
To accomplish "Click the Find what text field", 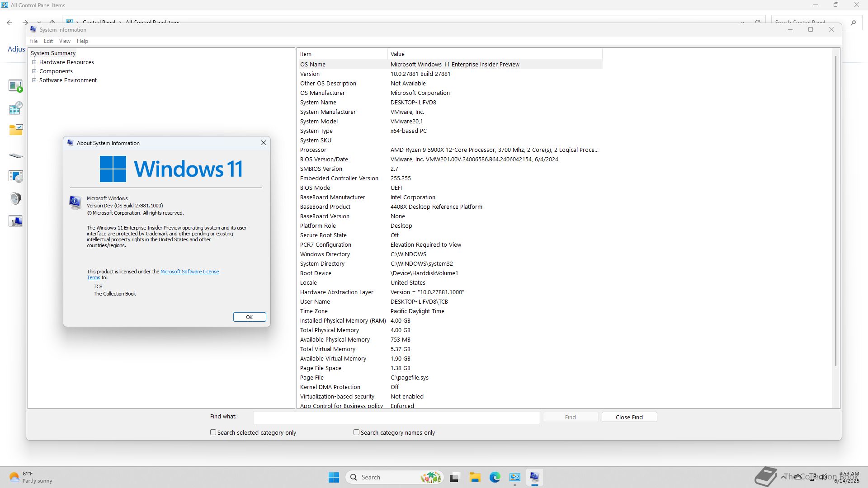I will [x=396, y=417].
